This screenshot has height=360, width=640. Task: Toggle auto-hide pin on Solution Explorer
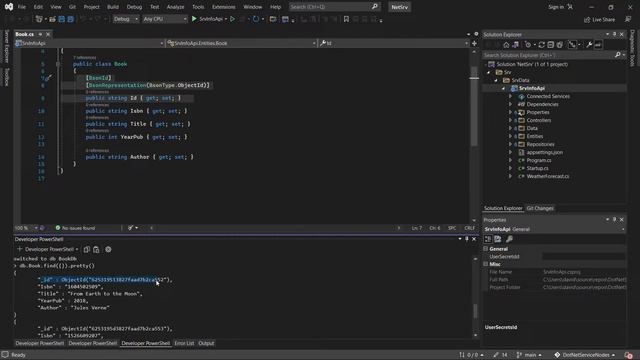click(614, 34)
